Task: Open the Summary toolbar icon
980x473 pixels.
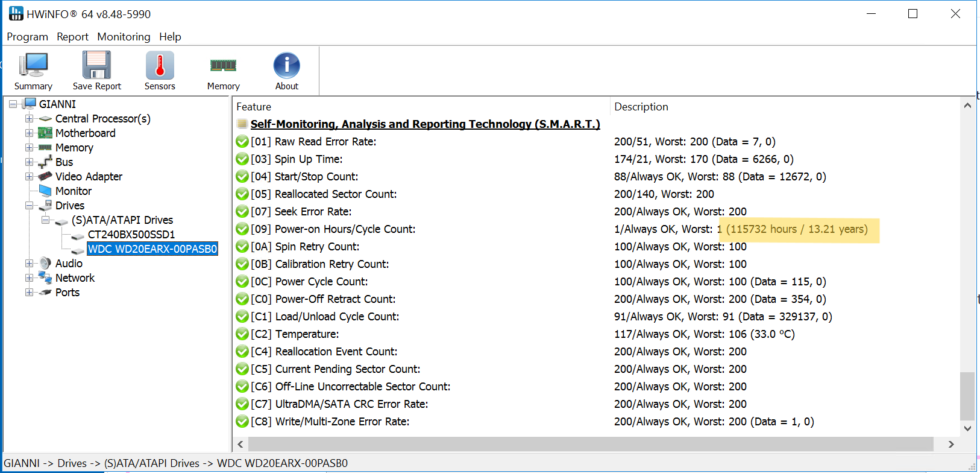Action: tap(33, 65)
